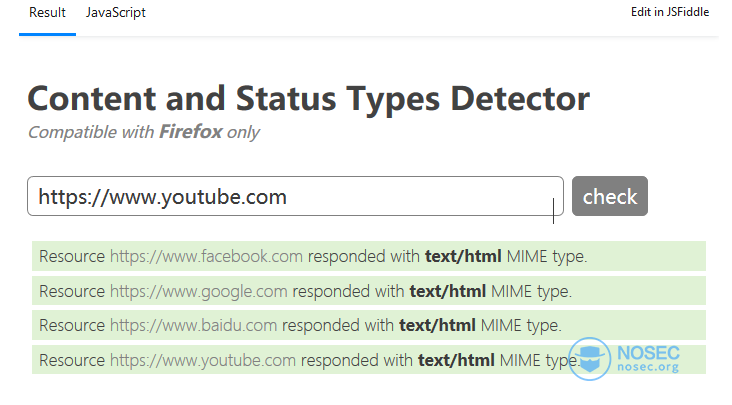Click the nosec.org watermark text
Viewport: 732px width, 405px height.
648,367
